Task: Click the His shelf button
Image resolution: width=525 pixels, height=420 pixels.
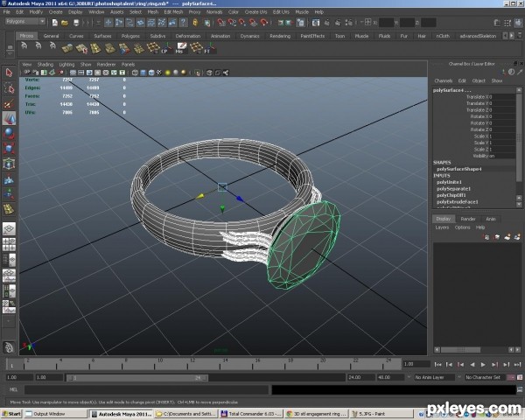Action: 181,48
